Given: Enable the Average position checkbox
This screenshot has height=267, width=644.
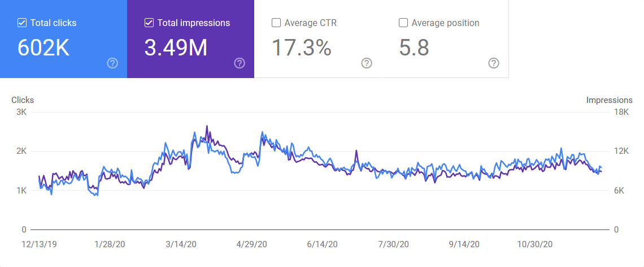Looking at the screenshot, I should tap(403, 23).
